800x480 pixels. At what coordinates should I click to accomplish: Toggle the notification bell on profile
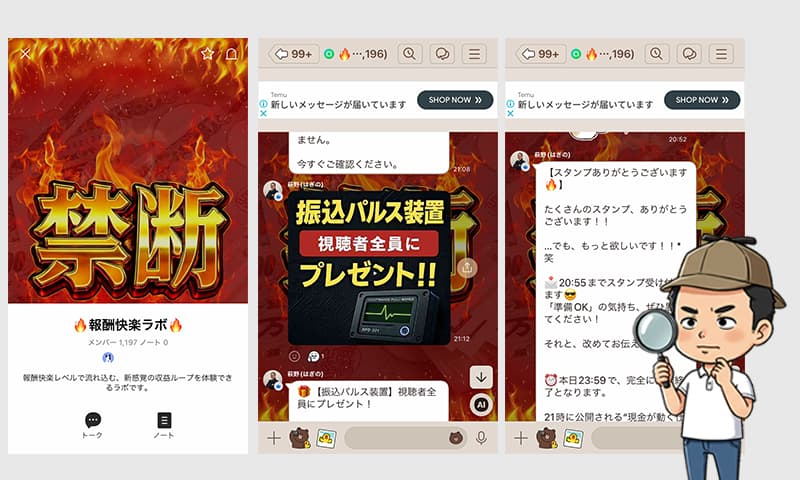click(232, 53)
